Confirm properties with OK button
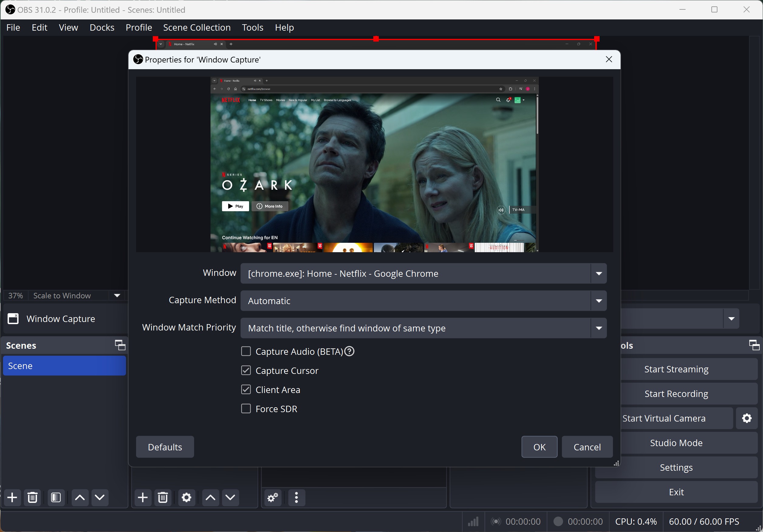Screen dimensions: 763x532 pyautogui.click(x=539, y=447)
